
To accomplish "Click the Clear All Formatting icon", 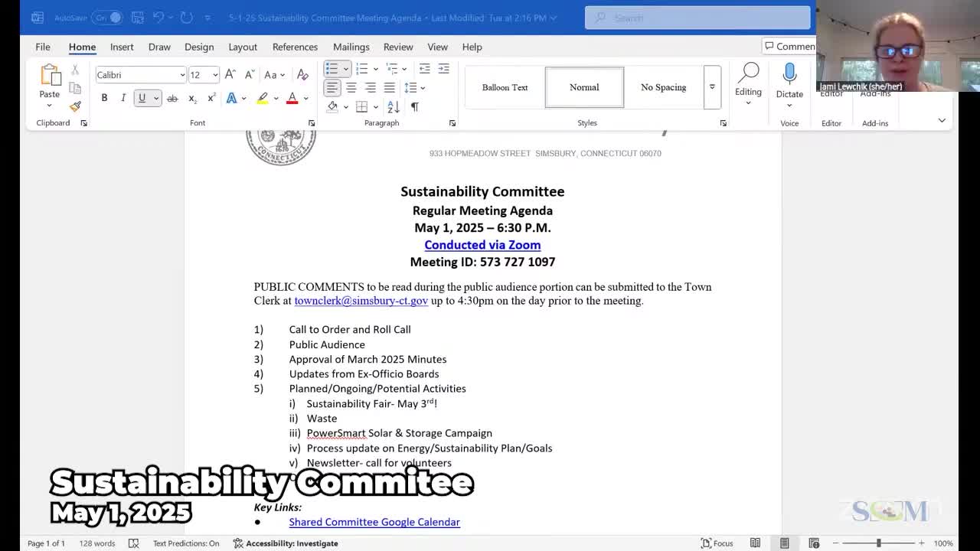I will tap(302, 75).
